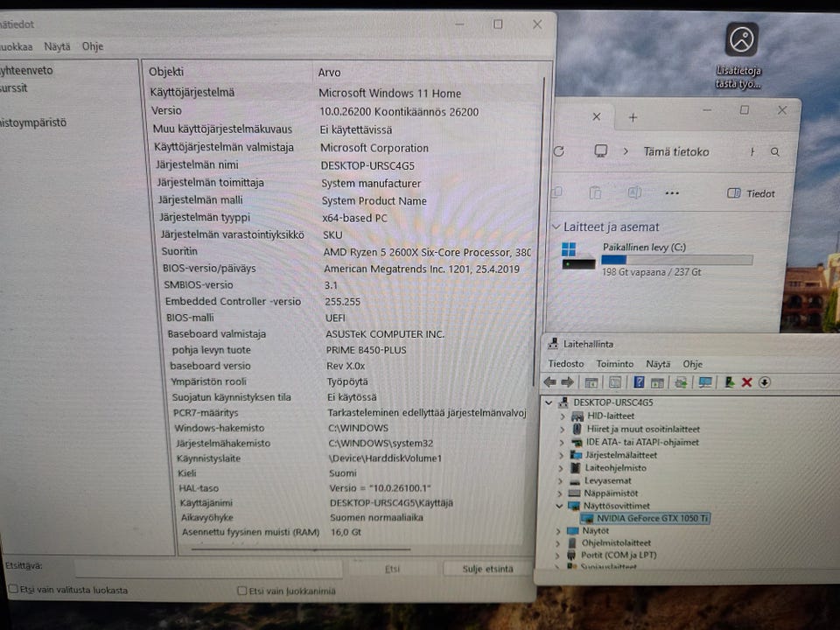Image resolution: width=840 pixels, height=630 pixels.
Task: Disable device with the circled down-arrow icon
Action: (x=765, y=382)
